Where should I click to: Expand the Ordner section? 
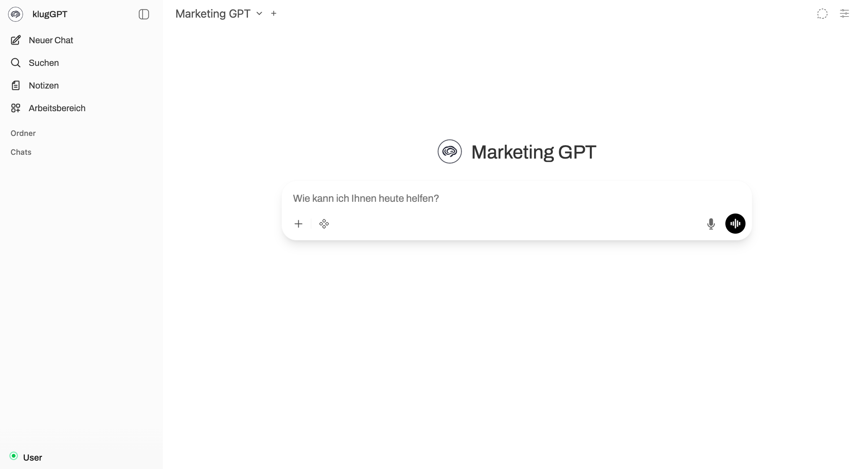click(23, 133)
